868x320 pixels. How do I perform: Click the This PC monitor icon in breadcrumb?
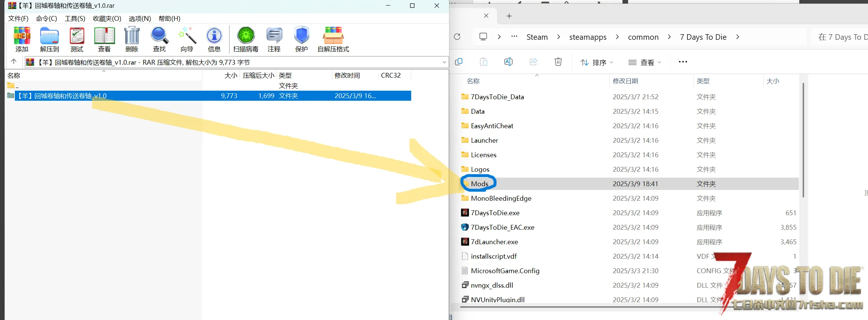[483, 37]
